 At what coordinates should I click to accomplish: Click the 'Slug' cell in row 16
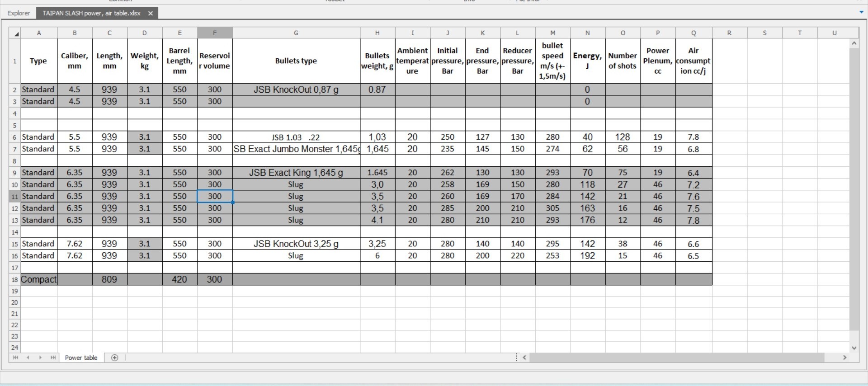tap(296, 255)
